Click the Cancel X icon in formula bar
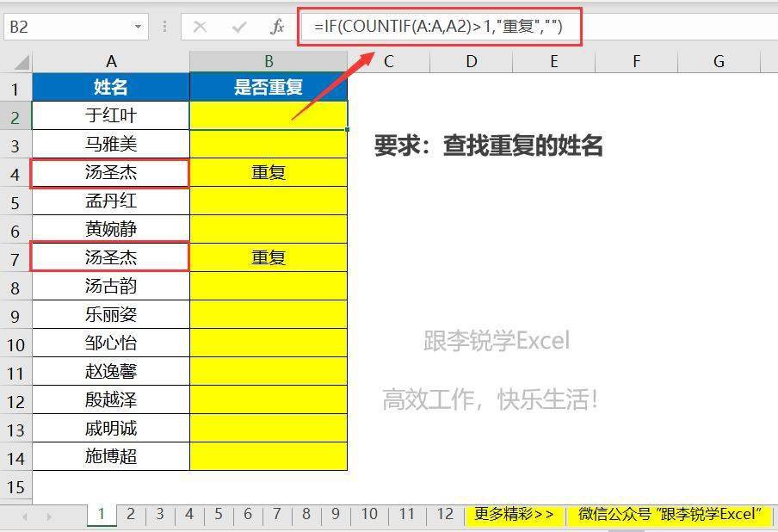778x532 pixels. pyautogui.click(x=200, y=27)
